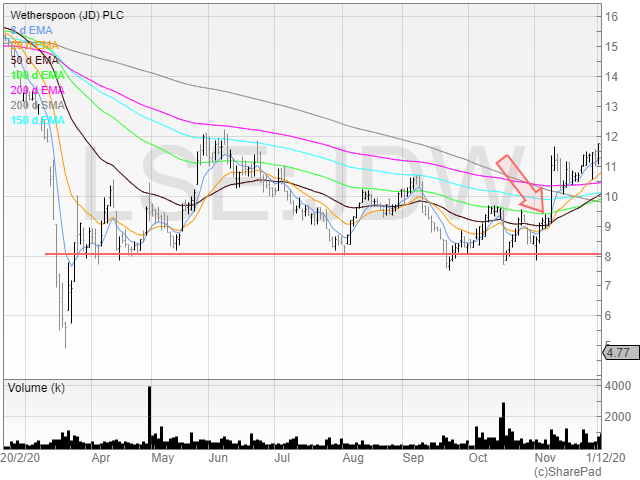640x480 pixels.
Task: Click the Jul month axis label
Action: tap(282, 458)
